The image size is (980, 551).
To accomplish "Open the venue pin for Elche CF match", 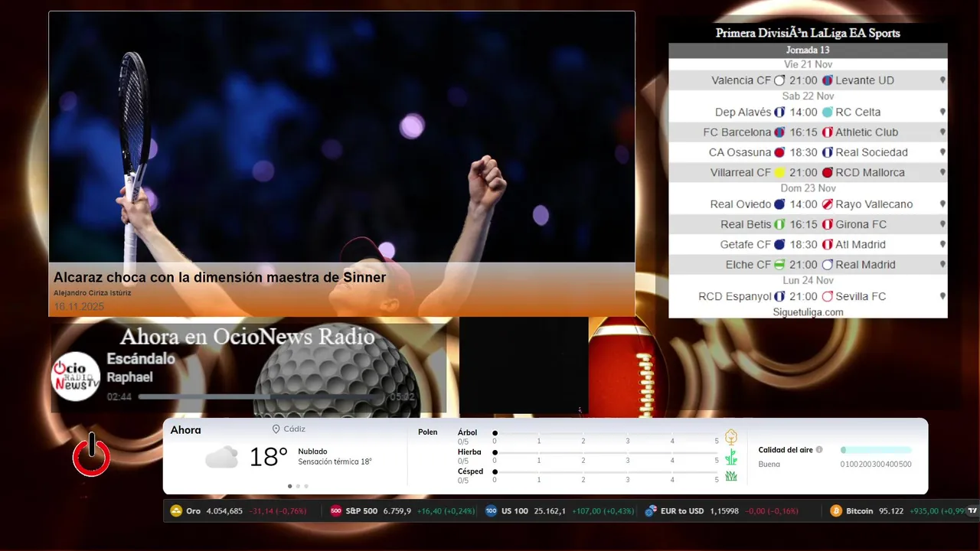I will pyautogui.click(x=942, y=265).
